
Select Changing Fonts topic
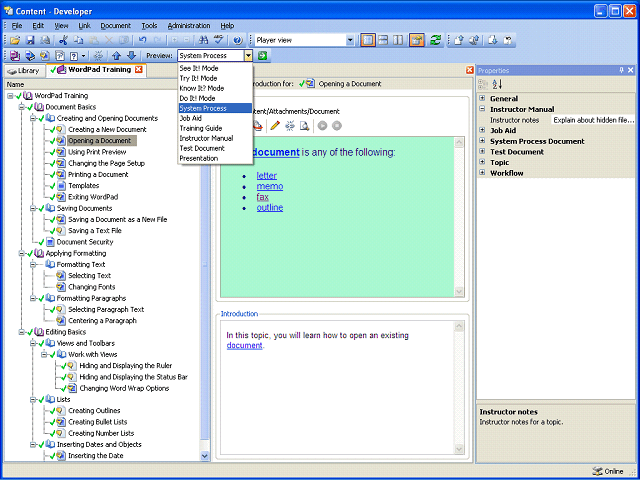click(x=91, y=287)
